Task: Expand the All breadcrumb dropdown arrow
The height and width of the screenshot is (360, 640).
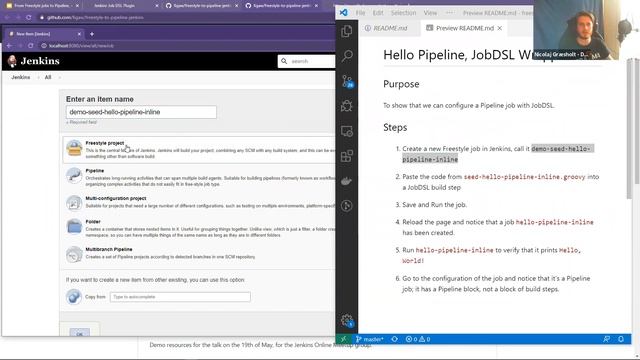Action: [x=59, y=77]
